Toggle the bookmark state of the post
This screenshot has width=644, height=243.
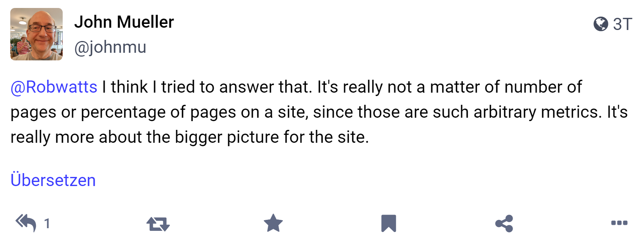pyautogui.click(x=388, y=223)
